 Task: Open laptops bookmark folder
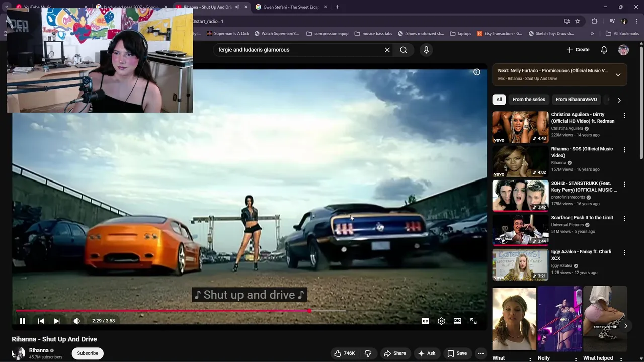(461, 34)
